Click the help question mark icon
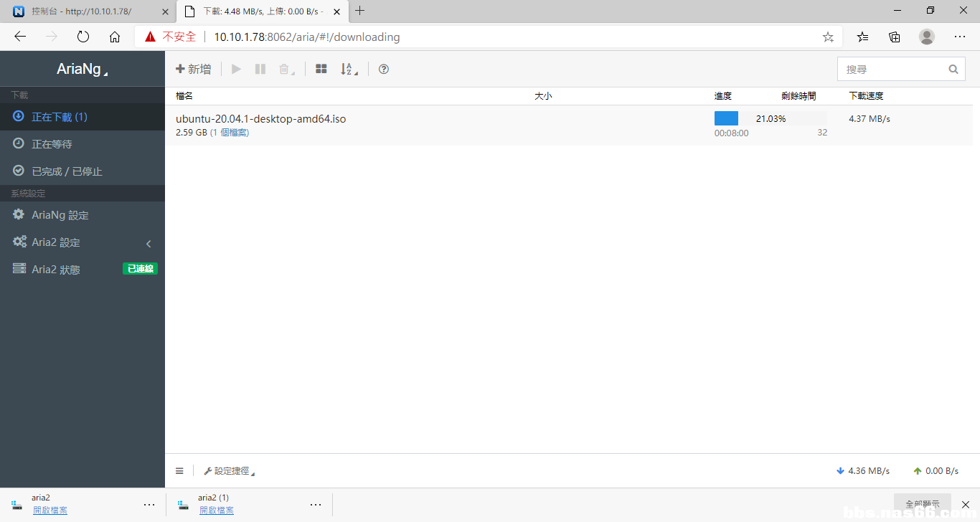The image size is (980, 522). (x=384, y=69)
